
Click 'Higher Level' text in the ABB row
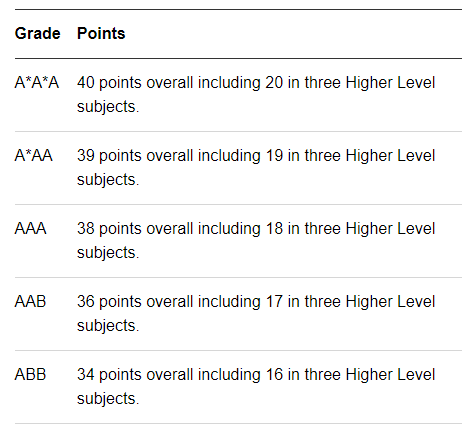point(390,375)
